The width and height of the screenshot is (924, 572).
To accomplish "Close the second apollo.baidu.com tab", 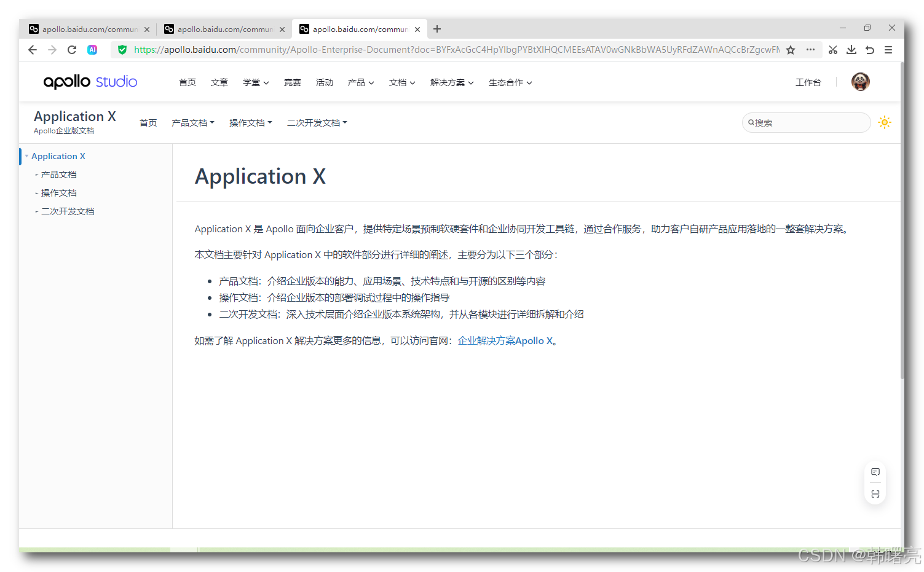I will pos(282,29).
